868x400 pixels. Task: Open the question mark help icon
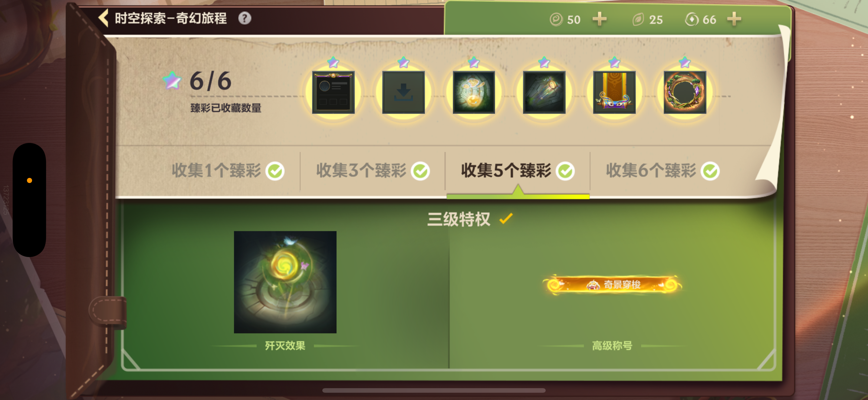point(245,18)
